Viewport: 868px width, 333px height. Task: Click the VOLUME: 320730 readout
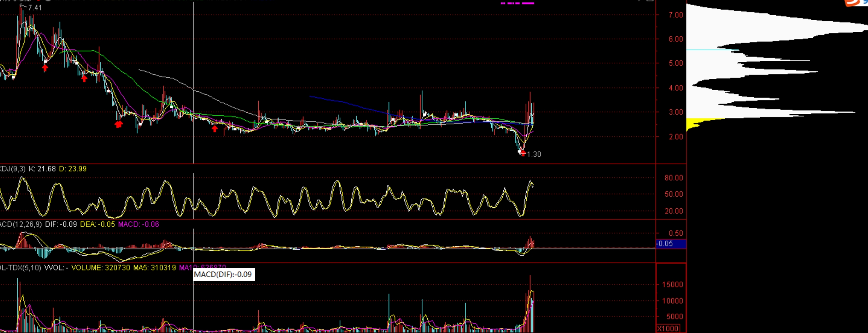(x=101, y=268)
